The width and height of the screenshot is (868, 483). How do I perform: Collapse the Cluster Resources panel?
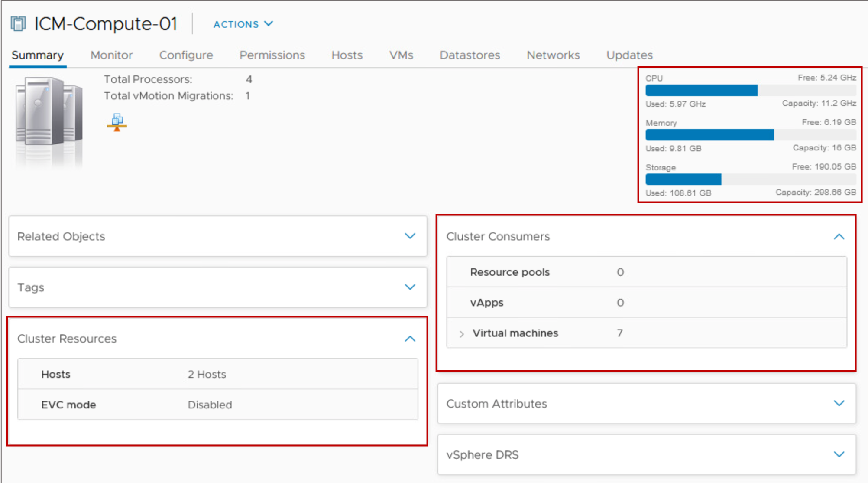410,339
